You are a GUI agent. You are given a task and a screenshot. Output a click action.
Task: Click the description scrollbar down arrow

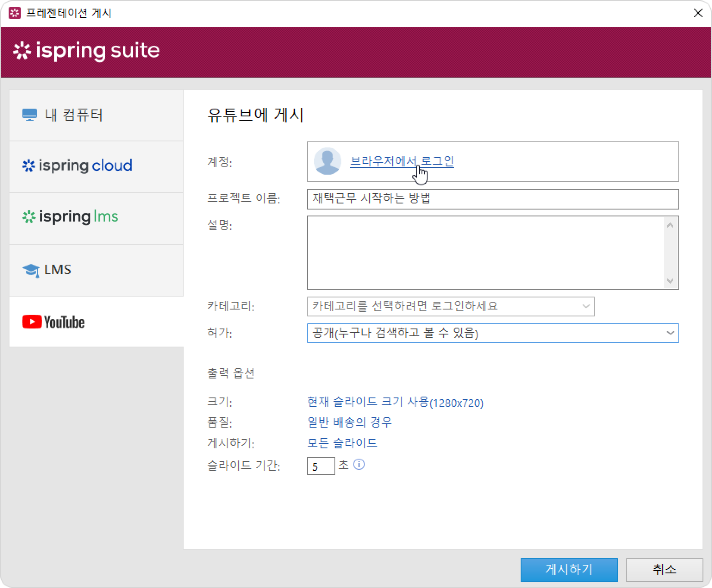point(670,281)
